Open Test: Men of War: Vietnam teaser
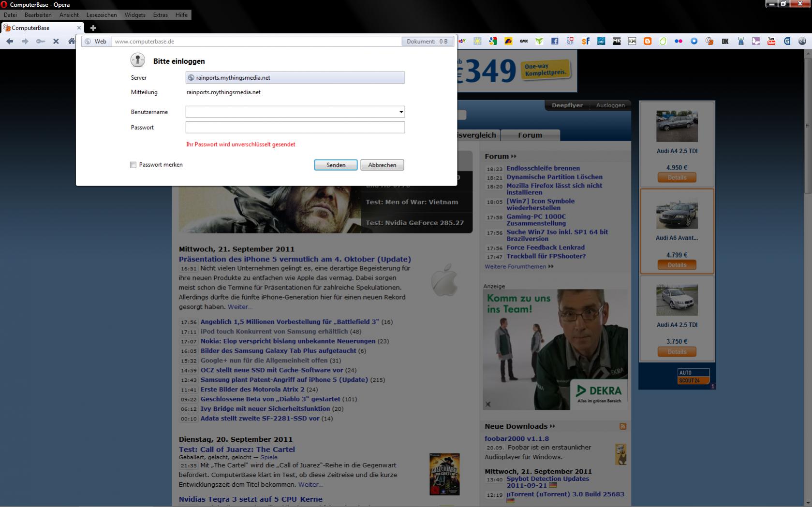This screenshot has width=812, height=507. pyautogui.click(x=412, y=202)
